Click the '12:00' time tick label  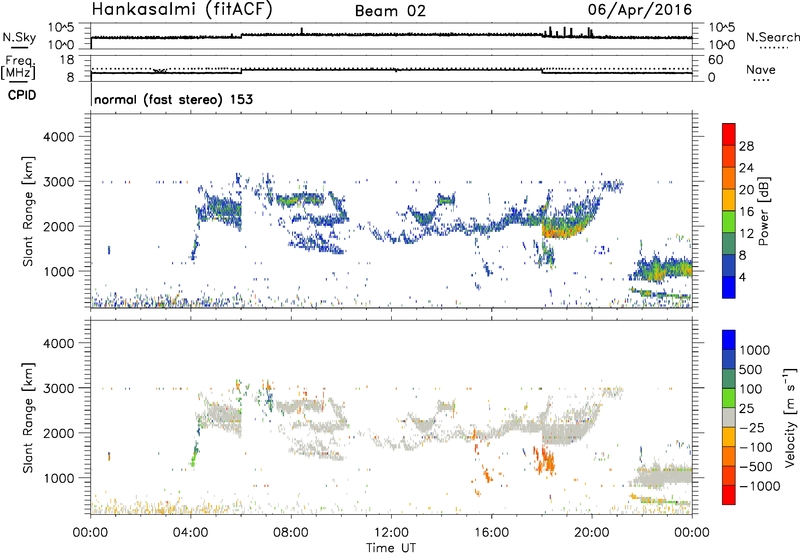(391, 533)
